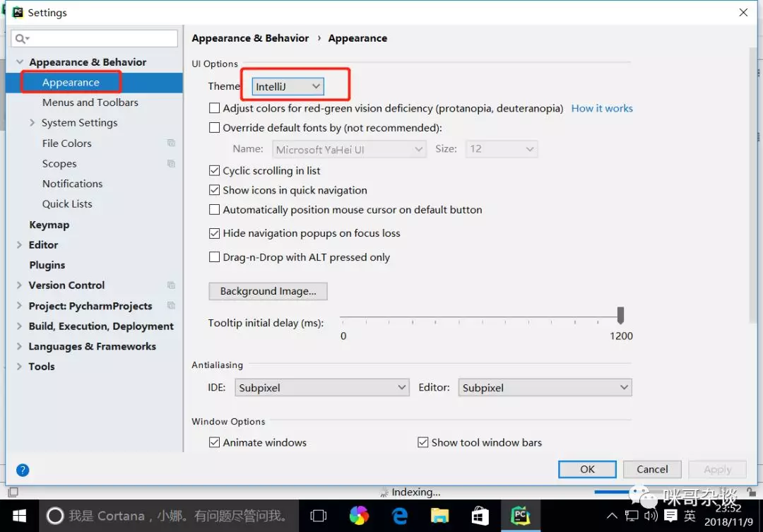Viewport: 763px width, 532px height.
Task: Open the Keymap settings page
Action: click(x=49, y=225)
